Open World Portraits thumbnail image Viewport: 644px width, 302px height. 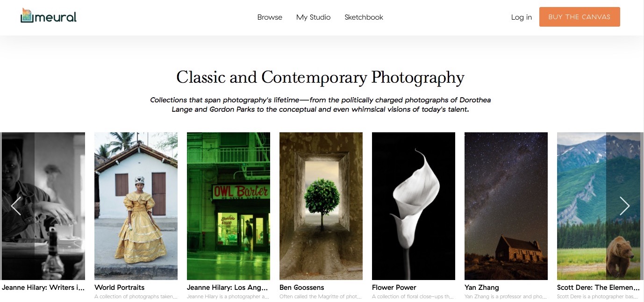click(x=136, y=206)
